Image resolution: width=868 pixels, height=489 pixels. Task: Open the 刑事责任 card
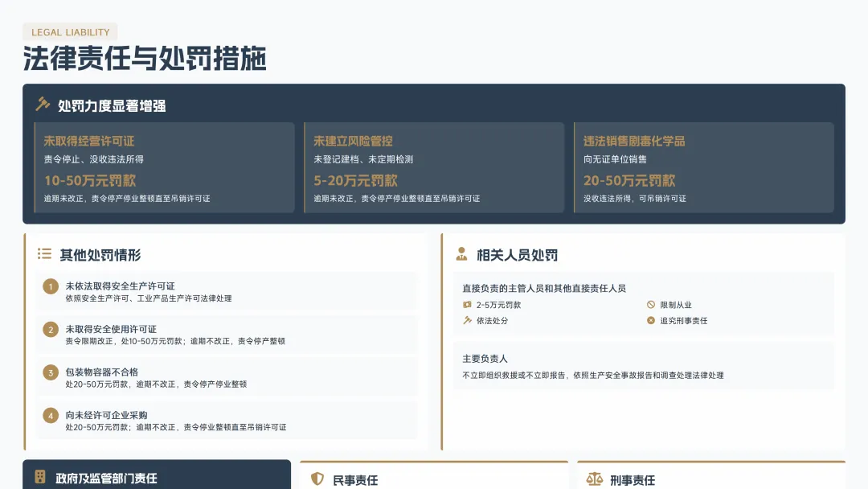pos(711,475)
